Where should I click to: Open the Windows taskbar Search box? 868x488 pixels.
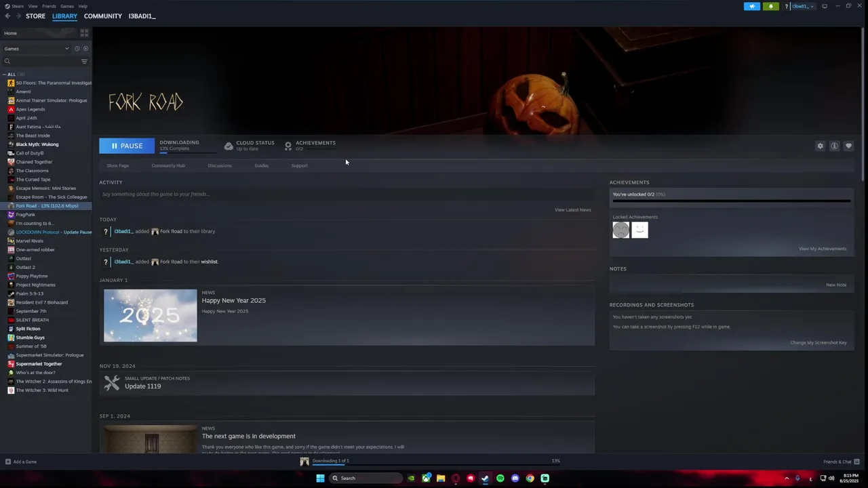[366, 478]
